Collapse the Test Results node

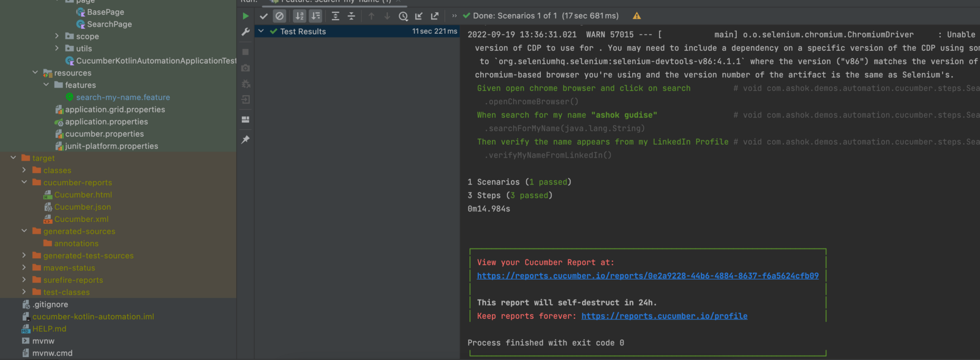[261, 31]
